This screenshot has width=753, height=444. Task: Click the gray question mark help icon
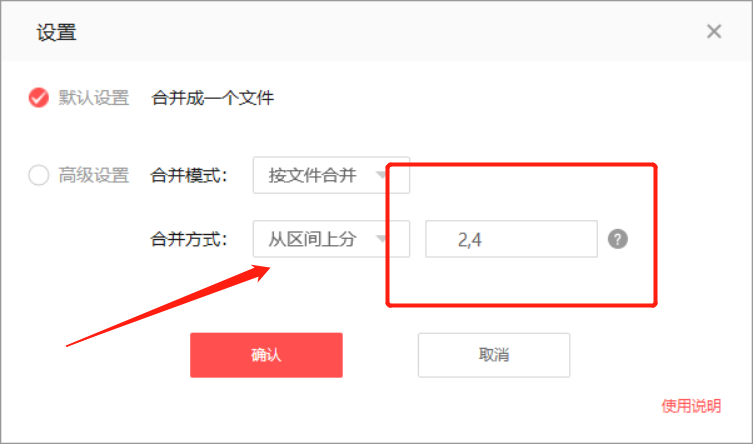(x=618, y=239)
